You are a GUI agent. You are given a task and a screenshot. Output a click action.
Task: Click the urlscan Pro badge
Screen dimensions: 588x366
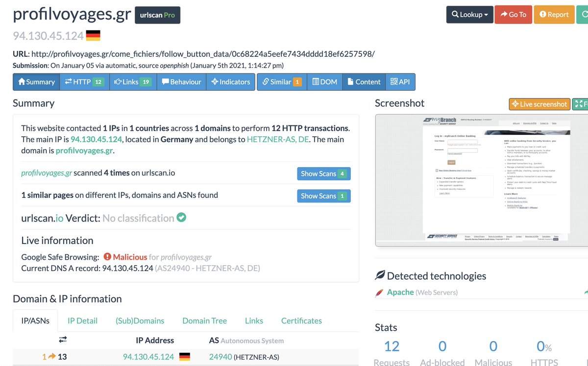[x=157, y=15]
